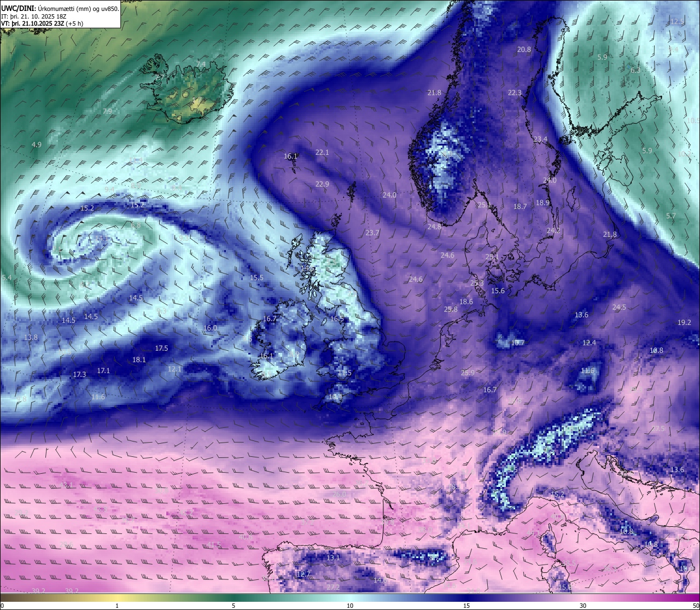The width and height of the screenshot is (700, 610).
Task: Select the 25.3 value over Denmark
Action: pyautogui.click(x=477, y=283)
